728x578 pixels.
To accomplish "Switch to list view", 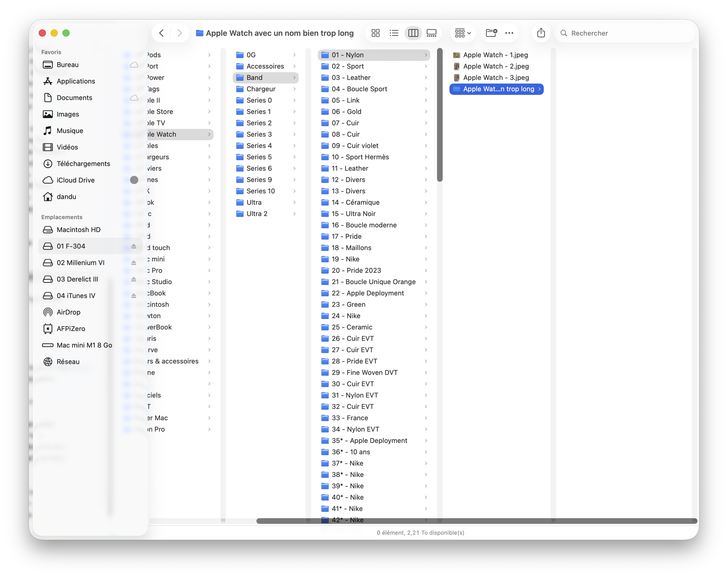I will 394,33.
